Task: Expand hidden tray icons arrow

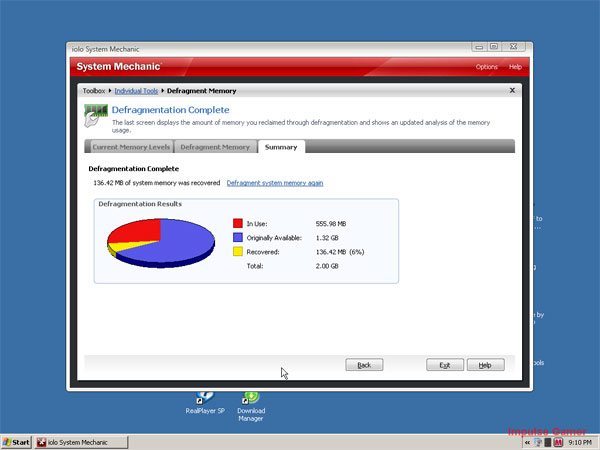Action: [528, 443]
